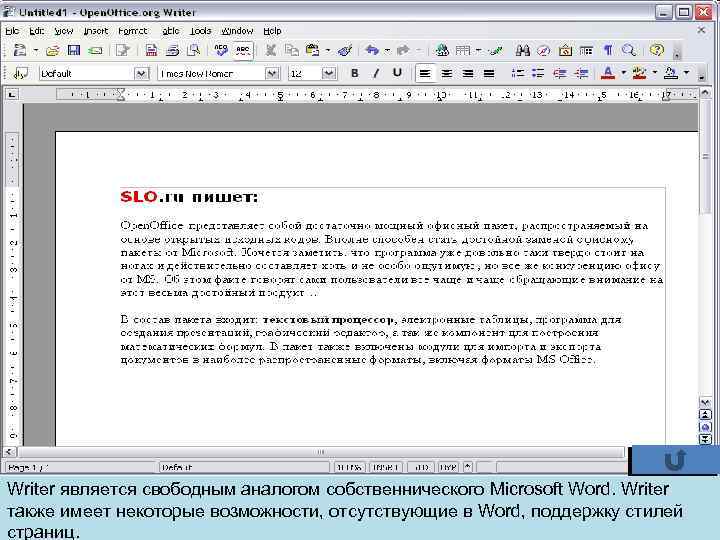Open the Paste options dropdown arrow
Screen dimensions: 720x540
[328, 50]
